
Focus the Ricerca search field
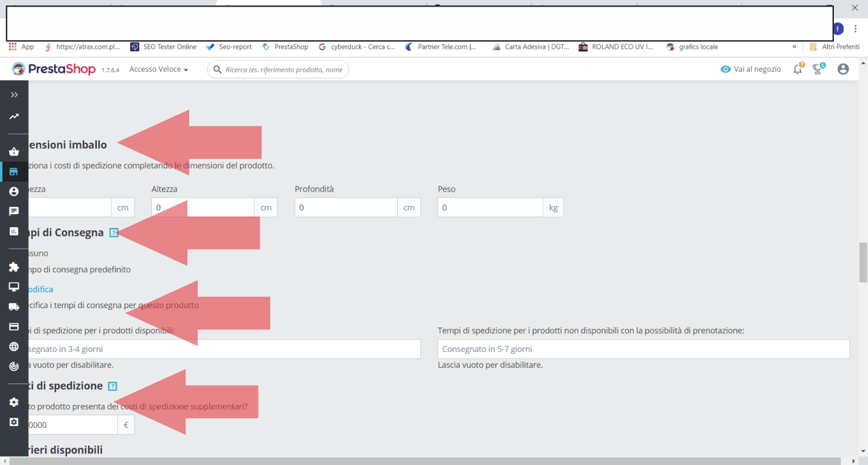pos(278,69)
